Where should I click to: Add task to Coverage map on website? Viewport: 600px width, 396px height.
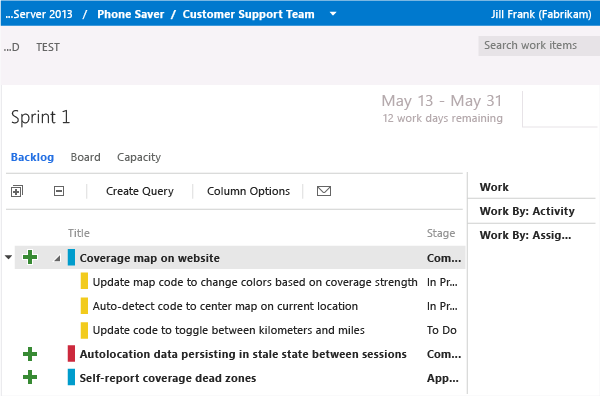pos(30,257)
